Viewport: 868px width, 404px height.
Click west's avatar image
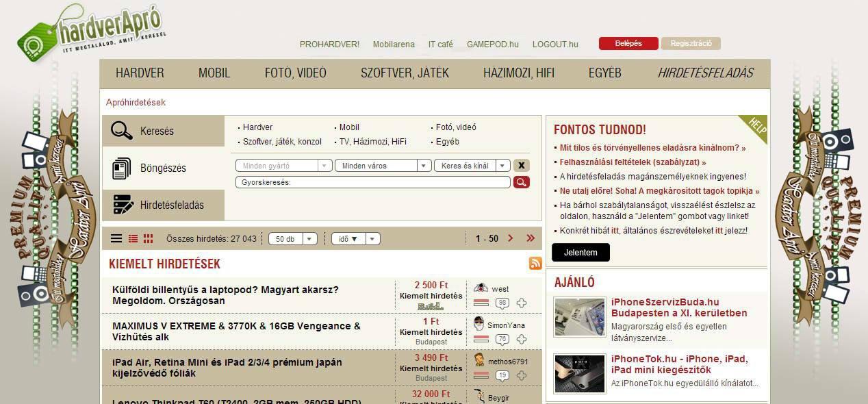click(x=481, y=288)
